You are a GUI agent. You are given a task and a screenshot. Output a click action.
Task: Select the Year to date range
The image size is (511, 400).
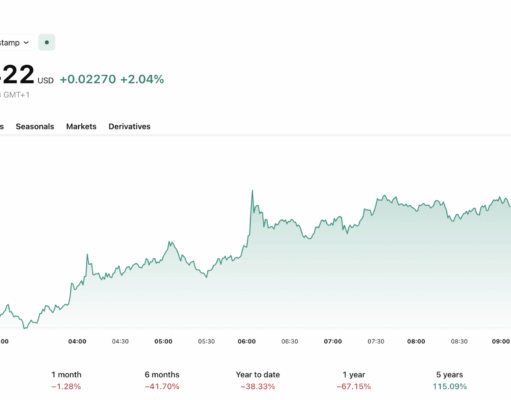[x=258, y=380]
